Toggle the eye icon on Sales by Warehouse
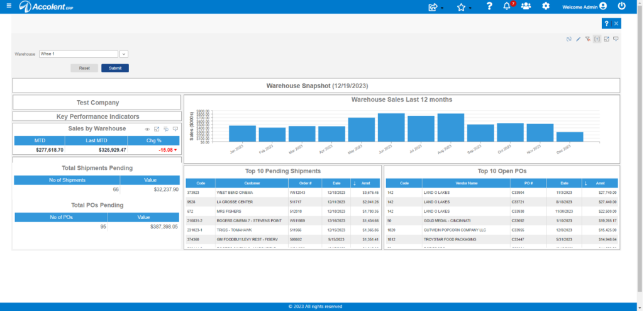The height and width of the screenshot is (311, 644). [x=147, y=129]
